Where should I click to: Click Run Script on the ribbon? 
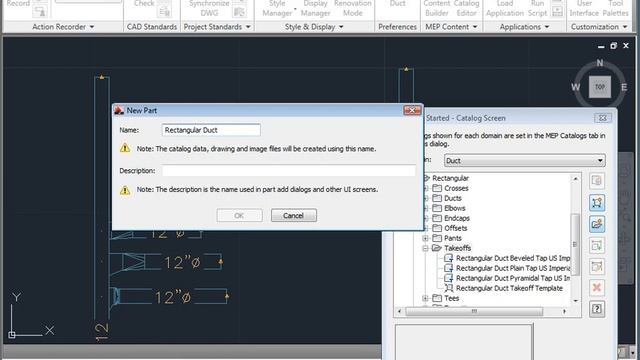click(537, 8)
